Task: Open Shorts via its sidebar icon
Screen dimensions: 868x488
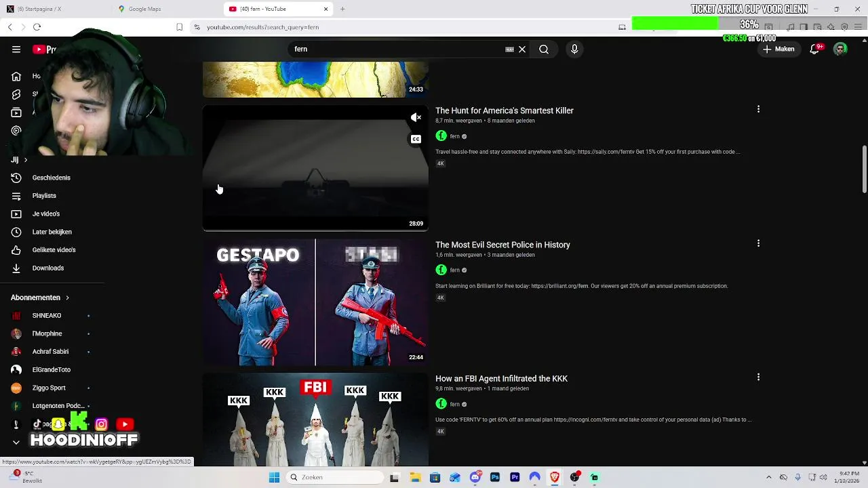Action: pyautogui.click(x=16, y=94)
